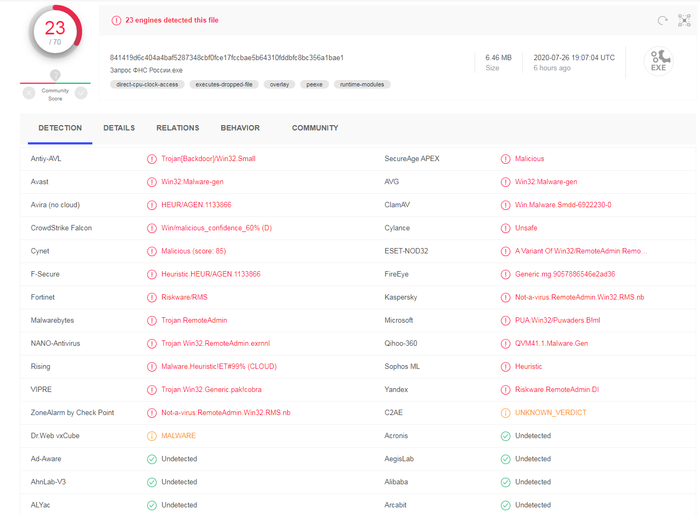Click the orange 'MALWARE' verdict
700x516 pixels.
tap(179, 436)
